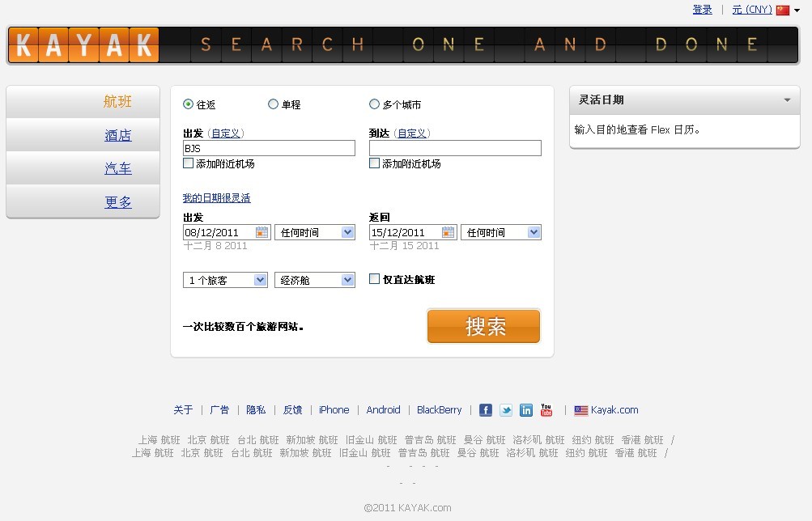The height and width of the screenshot is (521, 812).
Task: Collapse the 灵活日期 panel arrow
Action: pos(787,100)
